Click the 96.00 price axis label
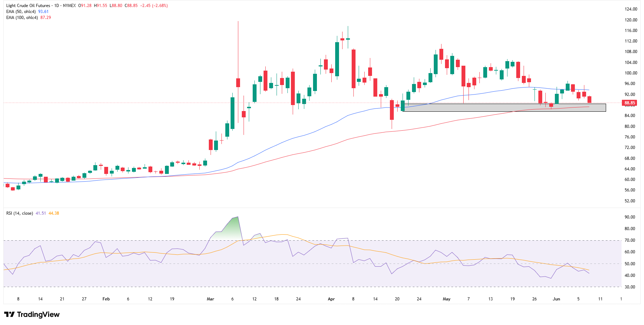This screenshot has height=325, width=644. pyautogui.click(x=630, y=84)
